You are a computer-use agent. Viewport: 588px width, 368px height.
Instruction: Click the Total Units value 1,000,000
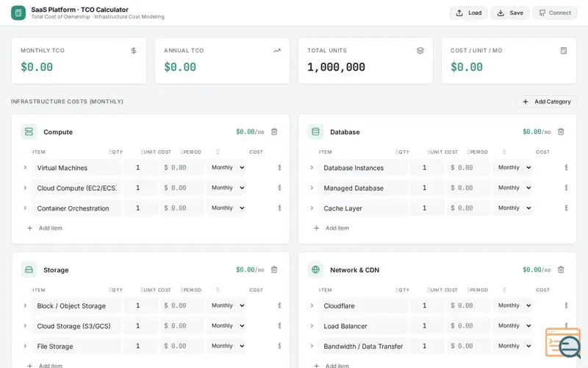[336, 67]
